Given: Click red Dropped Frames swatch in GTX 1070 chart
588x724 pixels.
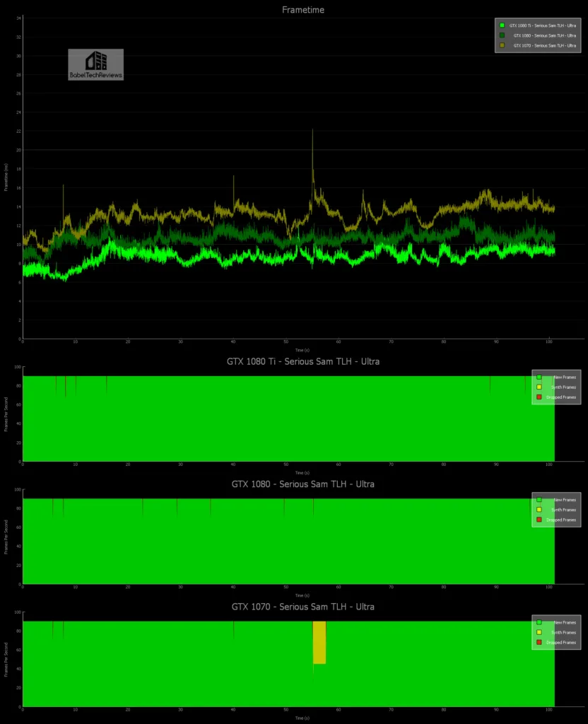Looking at the screenshot, I should tap(539, 642).
